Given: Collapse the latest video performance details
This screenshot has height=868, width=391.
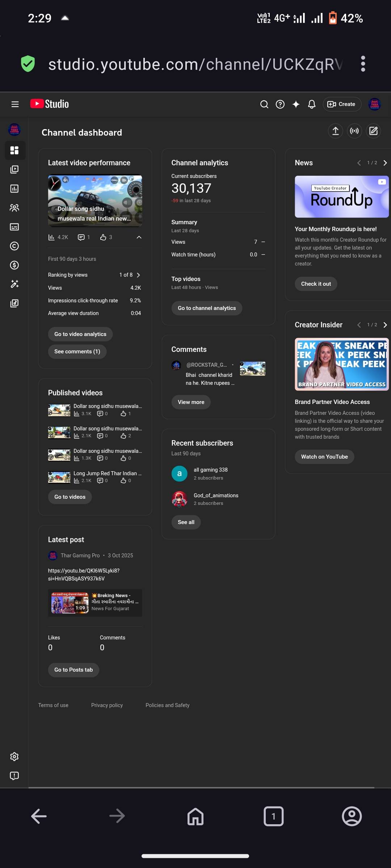Looking at the screenshot, I should (139, 237).
